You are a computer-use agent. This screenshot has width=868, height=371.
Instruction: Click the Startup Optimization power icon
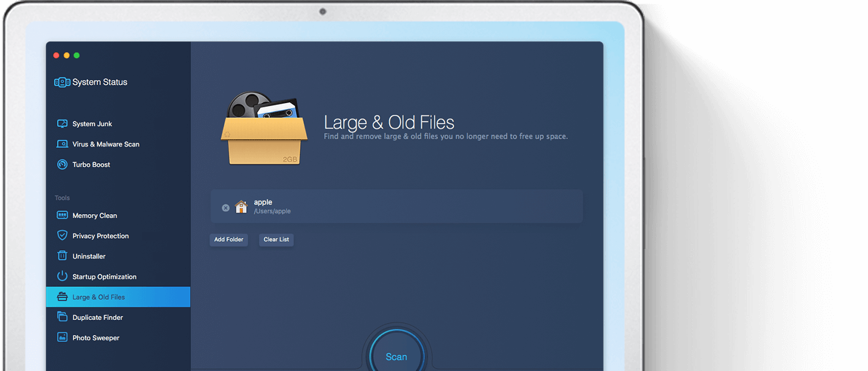tap(62, 277)
